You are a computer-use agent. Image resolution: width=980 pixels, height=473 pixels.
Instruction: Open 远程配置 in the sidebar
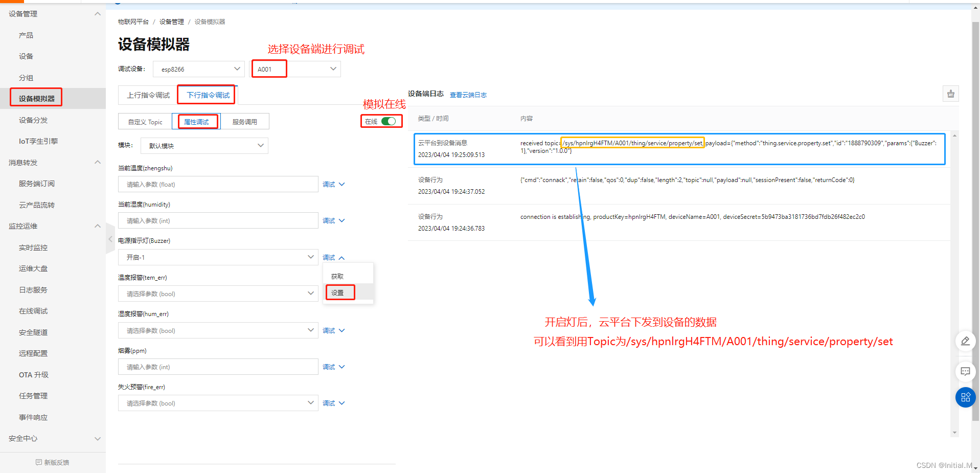tap(33, 353)
